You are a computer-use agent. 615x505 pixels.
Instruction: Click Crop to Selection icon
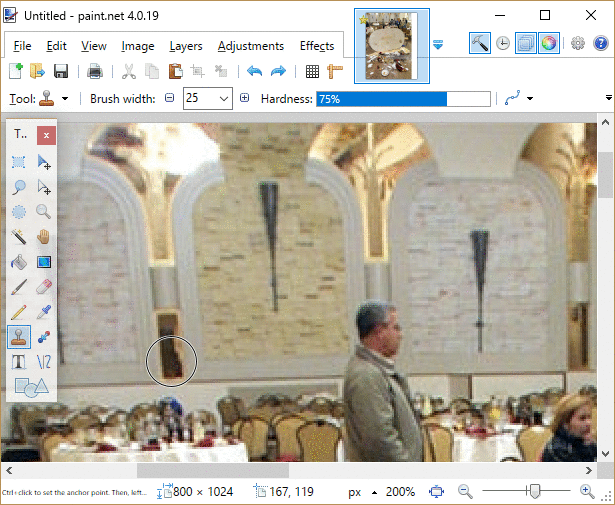(x=198, y=71)
